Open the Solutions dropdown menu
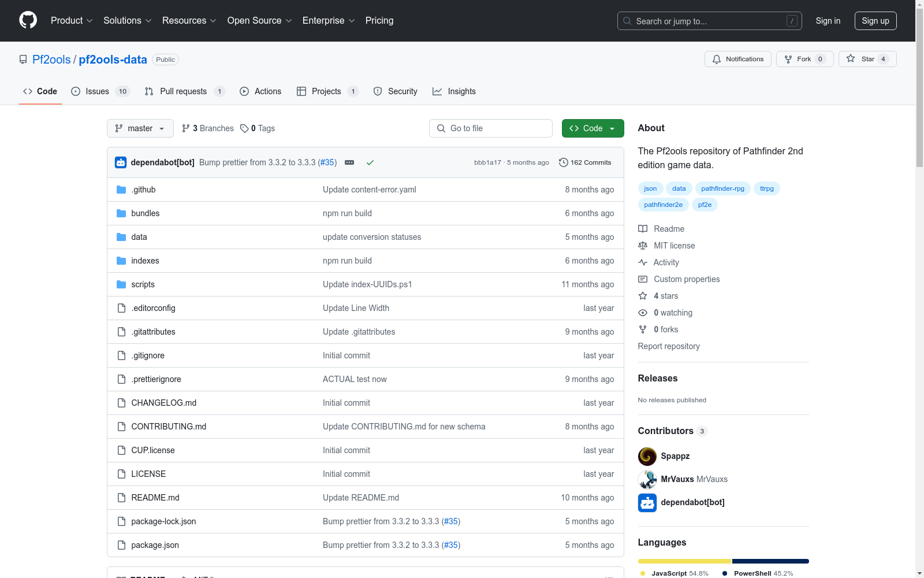This screenshot has height=578, width=924. point(127,21)
